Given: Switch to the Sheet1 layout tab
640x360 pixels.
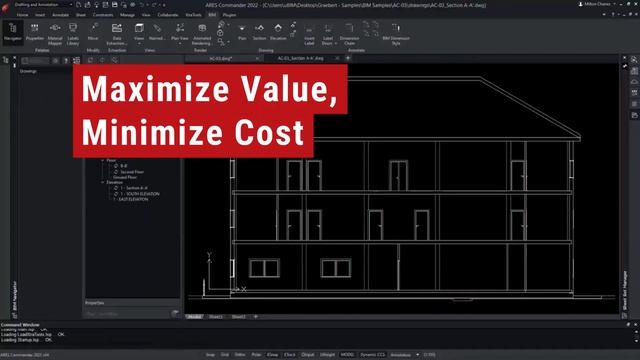Looking at the screenshot, I should point(216,317).
